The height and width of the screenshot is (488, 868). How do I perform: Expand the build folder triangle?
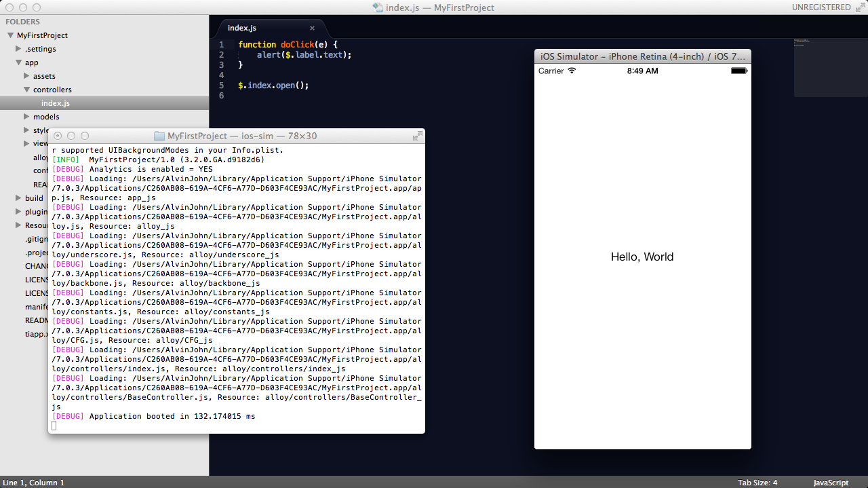click(19, 198)
